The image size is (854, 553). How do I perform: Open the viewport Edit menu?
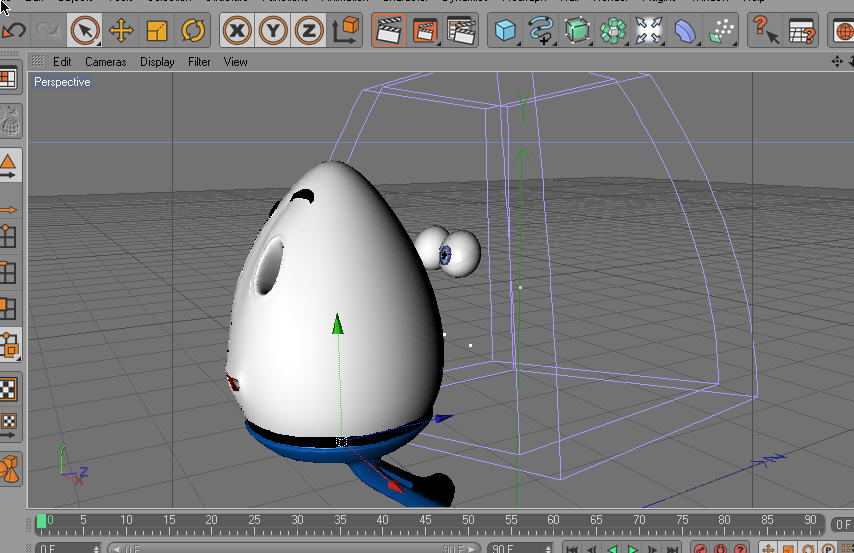click(x=62, y=62)
